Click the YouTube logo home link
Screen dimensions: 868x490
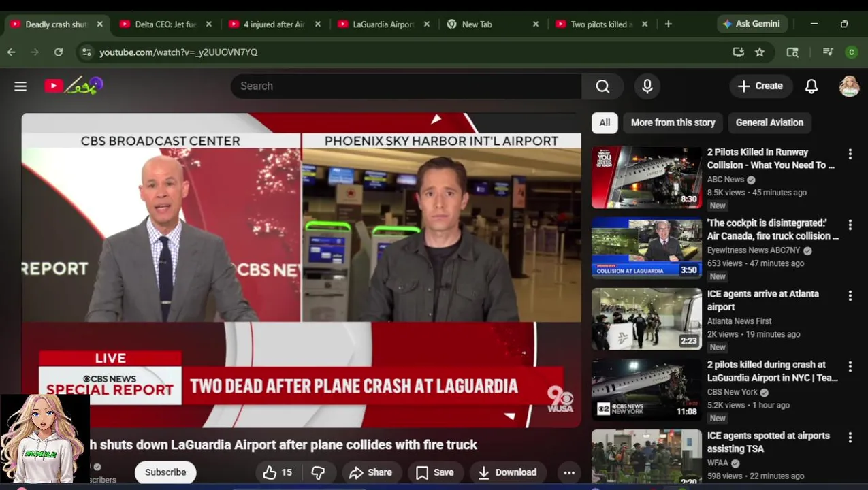tap(74, 86)
